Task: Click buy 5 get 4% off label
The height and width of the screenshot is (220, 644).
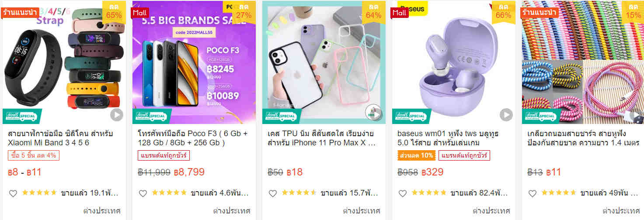Action: pos(34,155)
